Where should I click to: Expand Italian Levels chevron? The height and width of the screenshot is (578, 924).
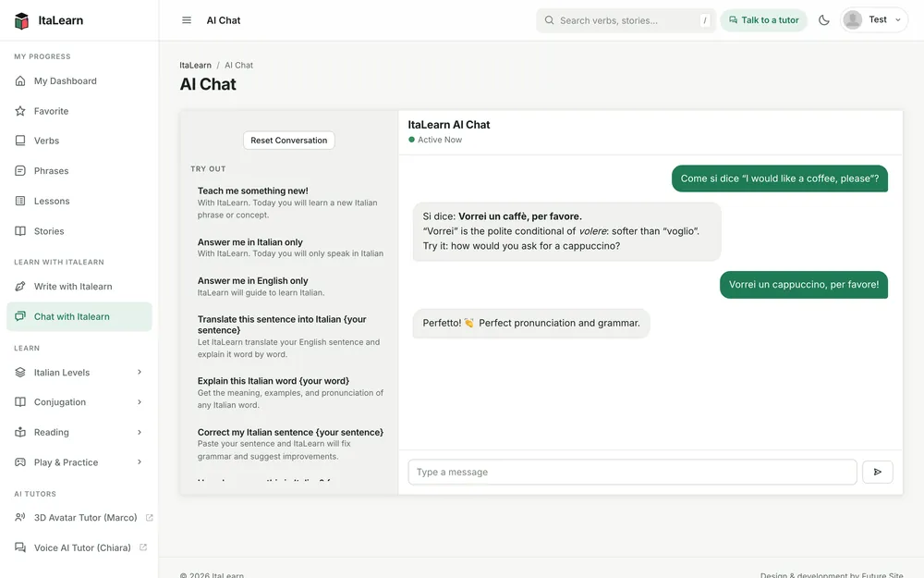[x=140, y=372]
